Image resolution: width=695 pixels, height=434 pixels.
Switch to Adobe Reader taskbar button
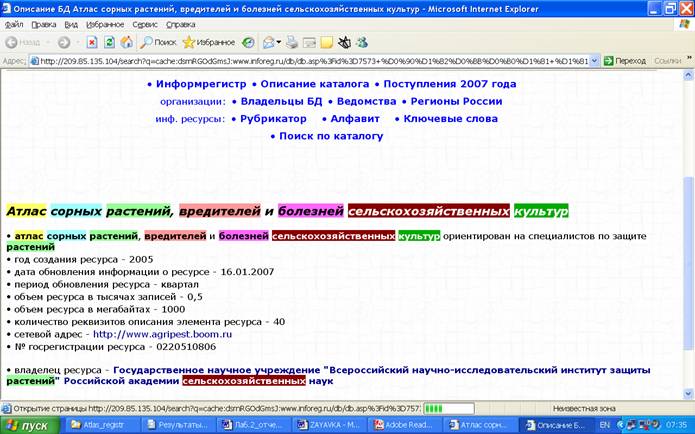pos(404,424)
